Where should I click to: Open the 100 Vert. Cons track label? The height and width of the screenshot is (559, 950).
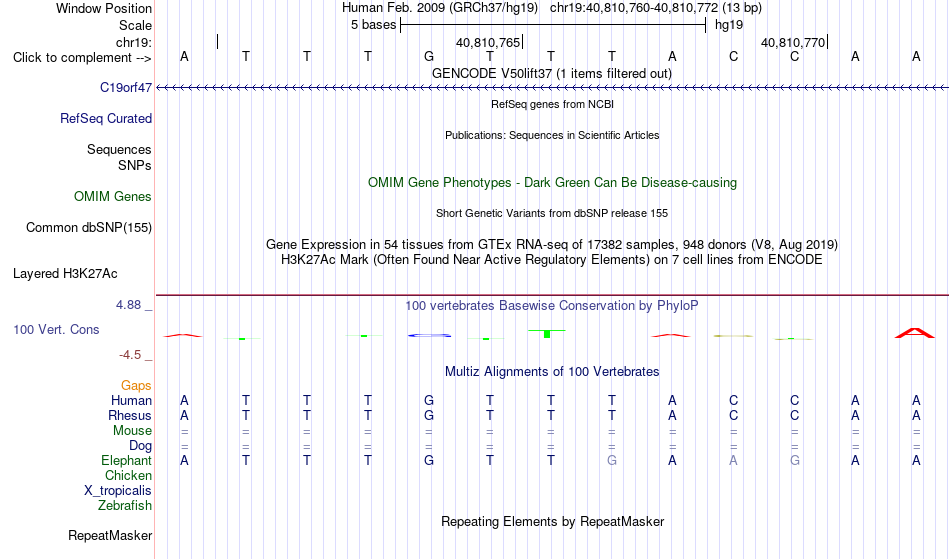coord(56,329)
